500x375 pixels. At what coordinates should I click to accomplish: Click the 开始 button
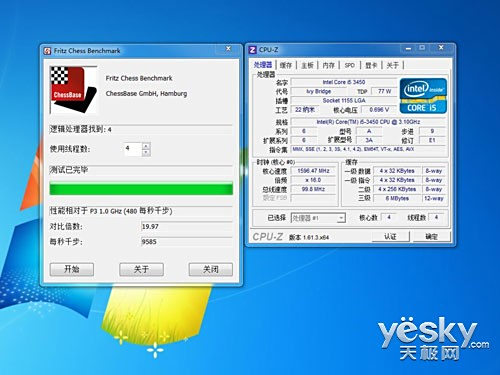click(x=72, y=269)
